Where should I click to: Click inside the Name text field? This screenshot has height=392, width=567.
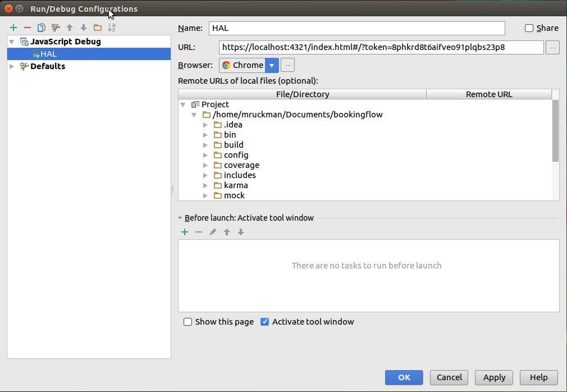pos(357,28)
